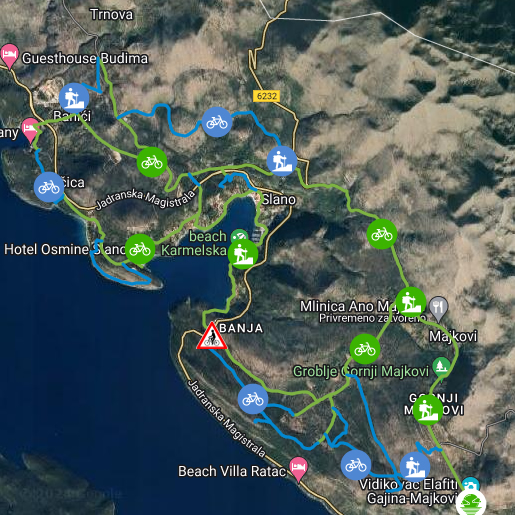Image resolution: width=515 pixels, height=515 pixels.
Task: Select the blue bike marker below road 6232
Action: [217, 122]
